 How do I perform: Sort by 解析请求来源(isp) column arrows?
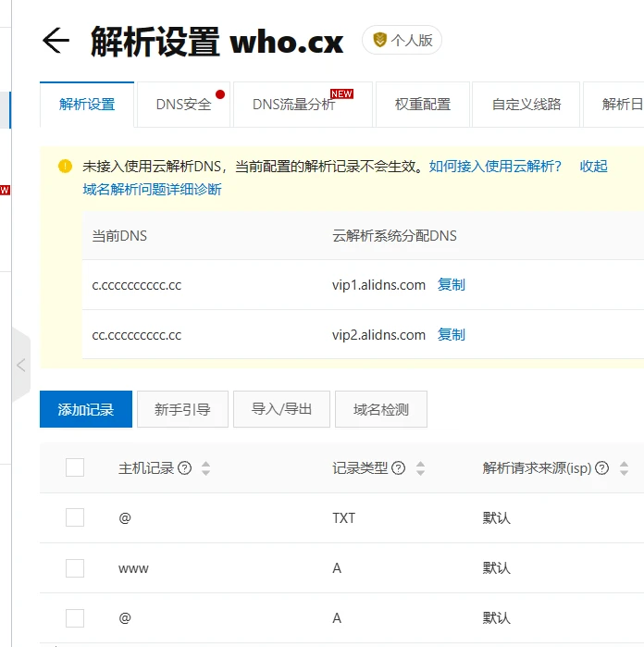[x=623, y=468]
